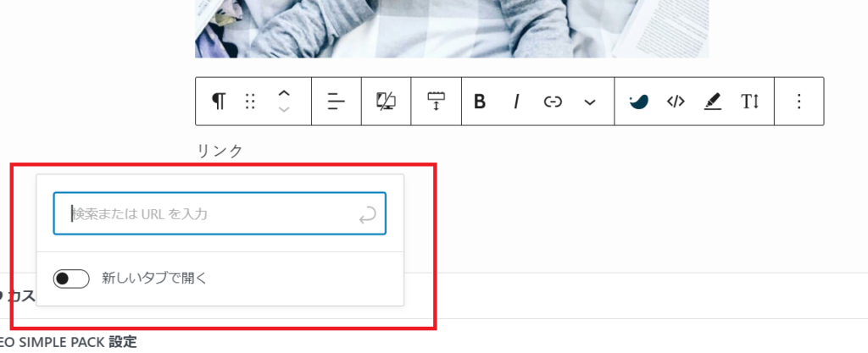Move block down with the down chevron
Image resolution: width=868 pixels, height=353 pixels.
(283, 109)
